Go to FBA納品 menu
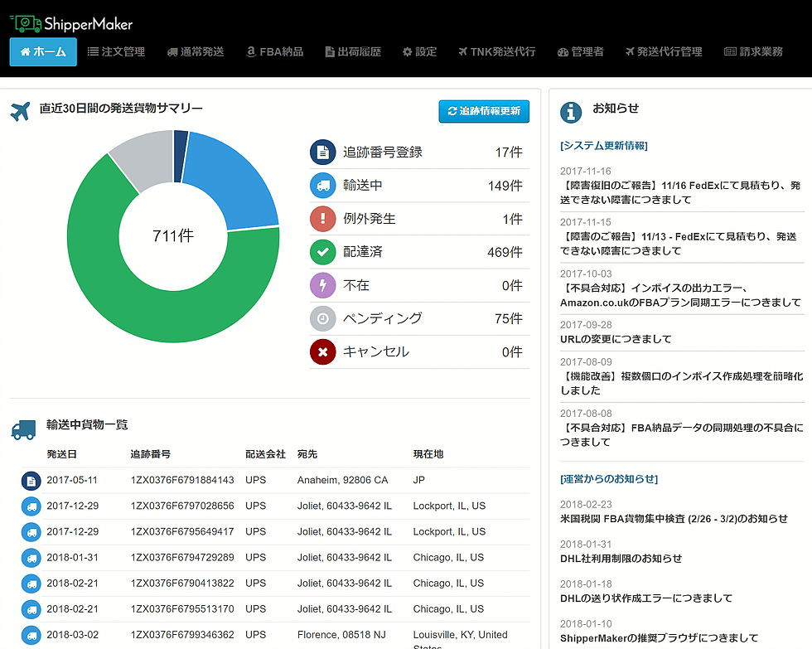This screenshot has height=649, width=812. coord(275,51)
